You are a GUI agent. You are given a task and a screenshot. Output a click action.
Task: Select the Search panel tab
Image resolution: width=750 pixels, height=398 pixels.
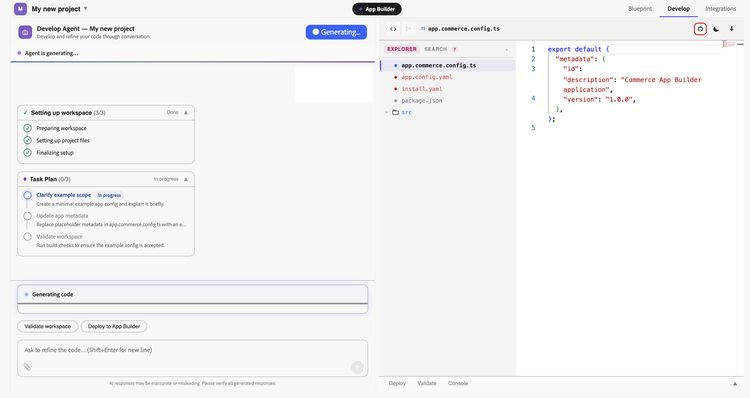(435, 49)
